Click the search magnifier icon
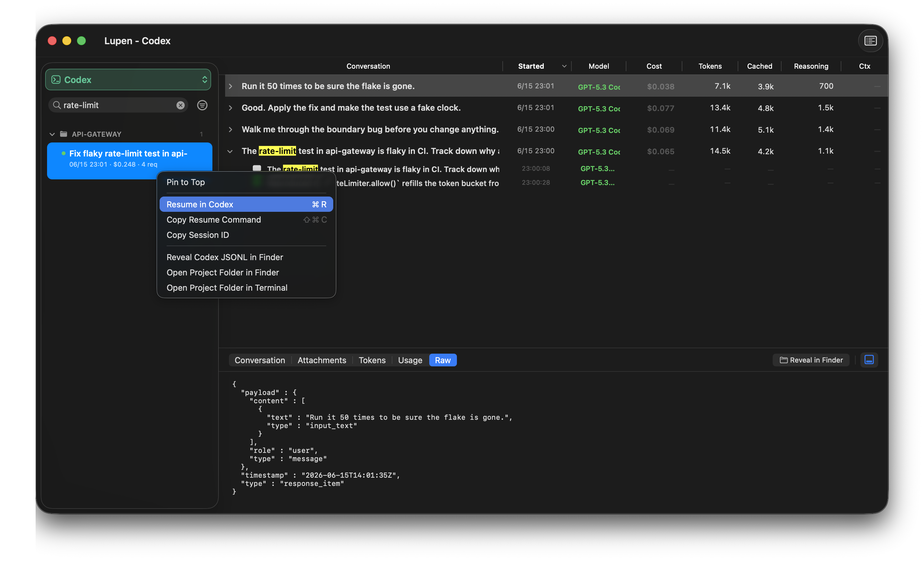Screen dimensions: 924x561 (57, 105)
